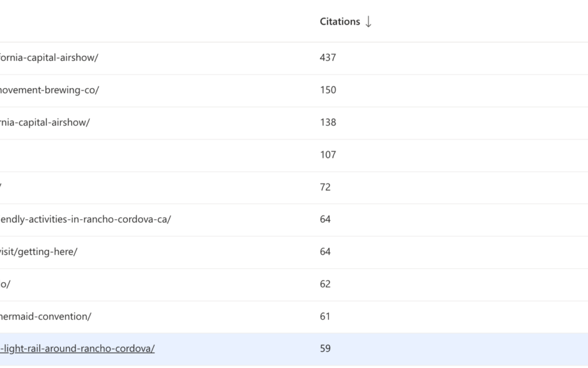Click the 64 value in the activities-in-rancho-cordova row

click(x=325, y=219)
